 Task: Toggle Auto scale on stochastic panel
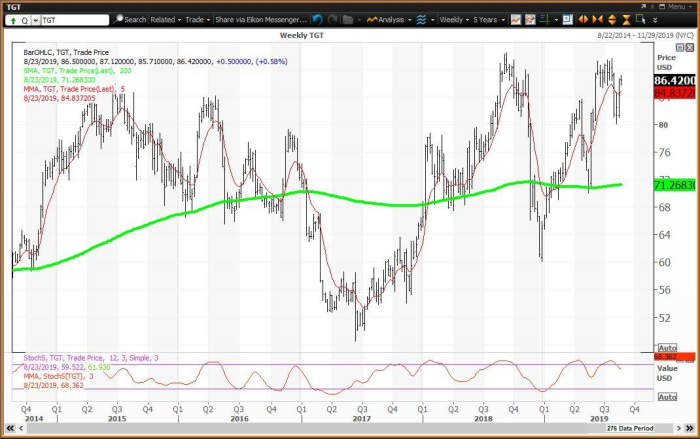point(665,397)
